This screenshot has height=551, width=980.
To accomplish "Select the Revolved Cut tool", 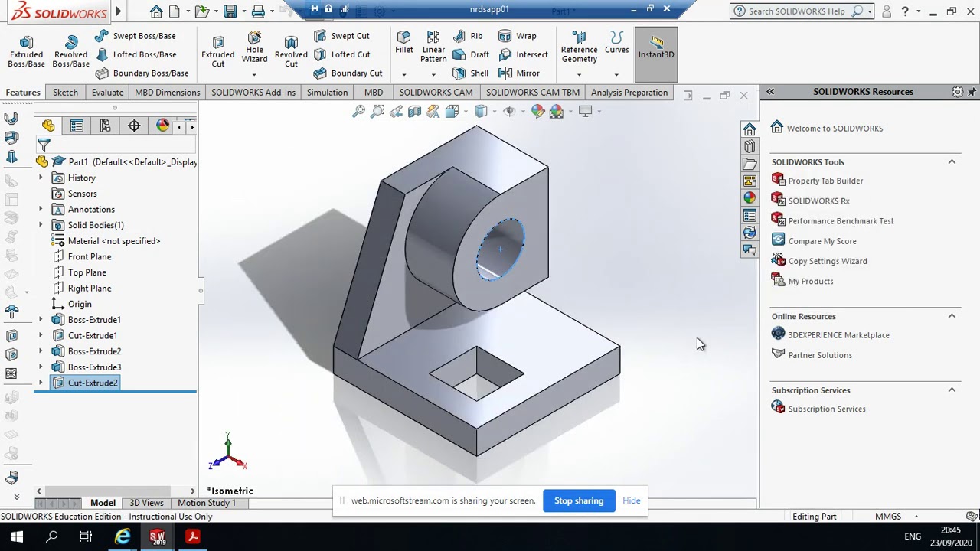I will pos(291,51).
